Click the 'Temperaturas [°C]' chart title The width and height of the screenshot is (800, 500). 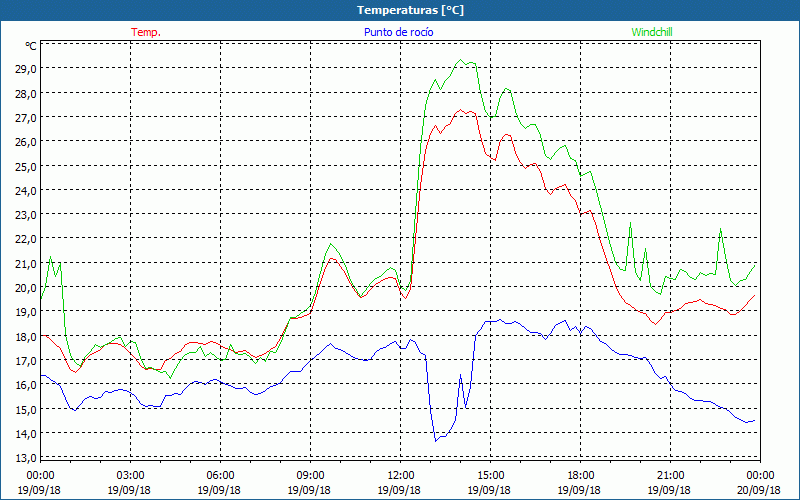[410, 10]
